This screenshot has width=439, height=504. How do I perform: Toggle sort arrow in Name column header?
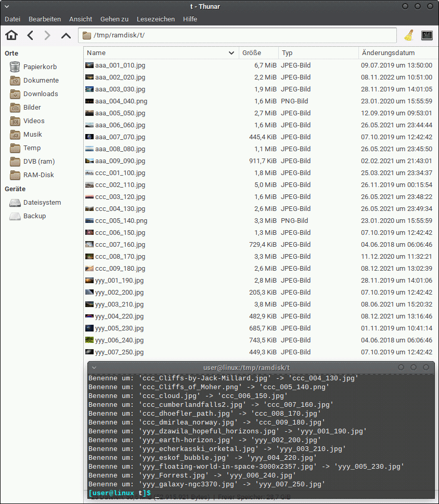click(x=231, y=53)
